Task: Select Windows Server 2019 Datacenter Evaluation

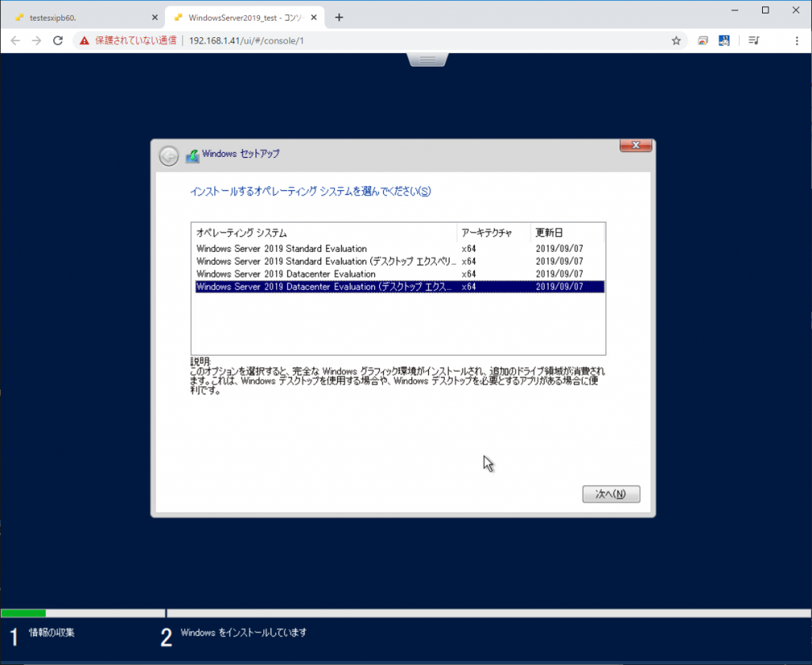Action: pos(400,273)
